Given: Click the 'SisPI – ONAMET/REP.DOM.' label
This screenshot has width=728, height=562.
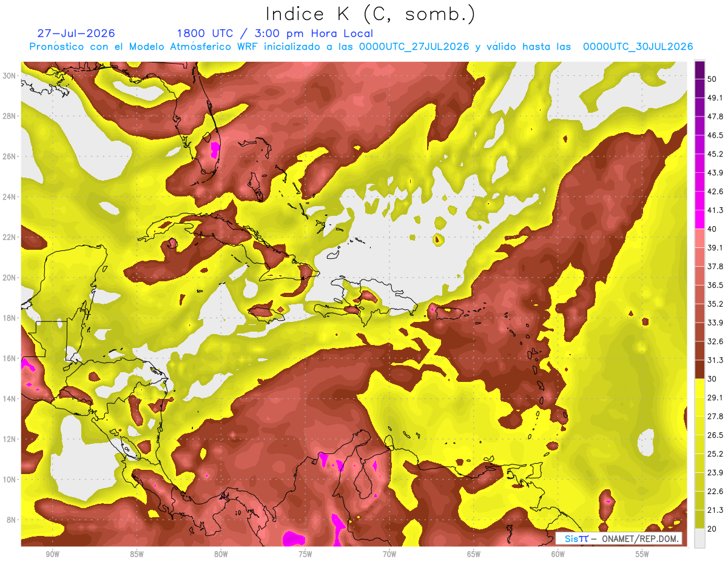Looking at the screenshot, I should (x=618, y=538).
